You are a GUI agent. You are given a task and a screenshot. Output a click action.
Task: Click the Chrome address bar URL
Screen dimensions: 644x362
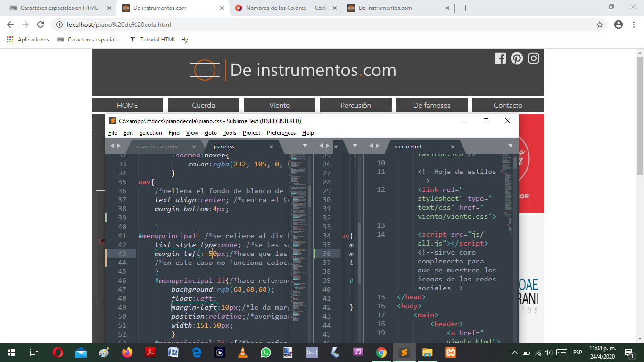point(119,25)
